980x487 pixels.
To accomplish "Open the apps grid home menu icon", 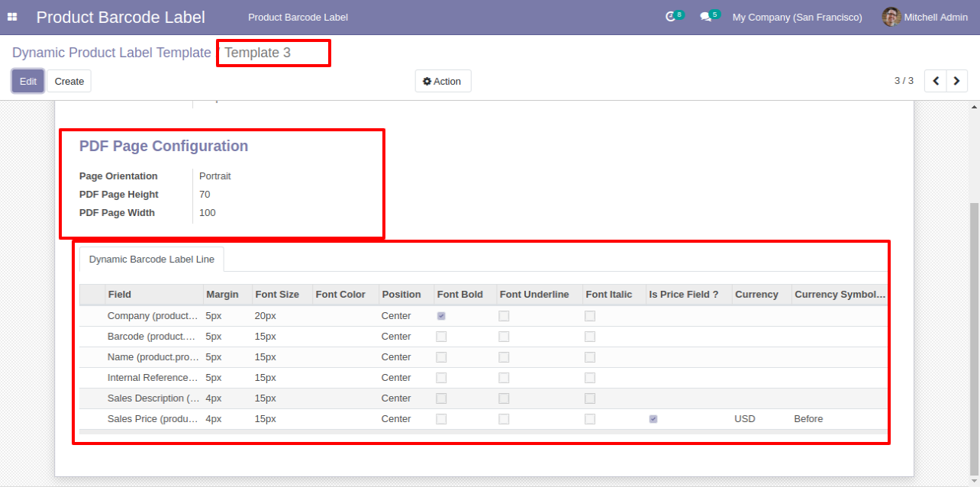I will tap(12, 17).
